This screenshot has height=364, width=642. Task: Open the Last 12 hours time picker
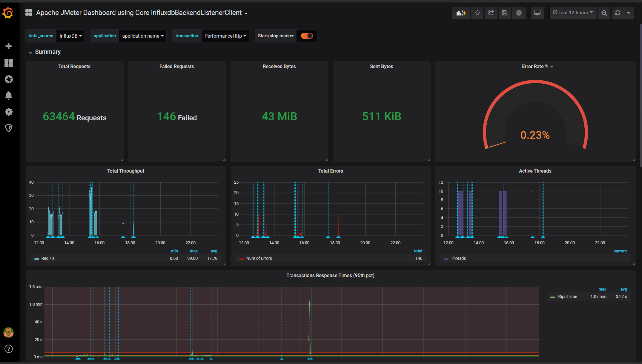[573, 13]
